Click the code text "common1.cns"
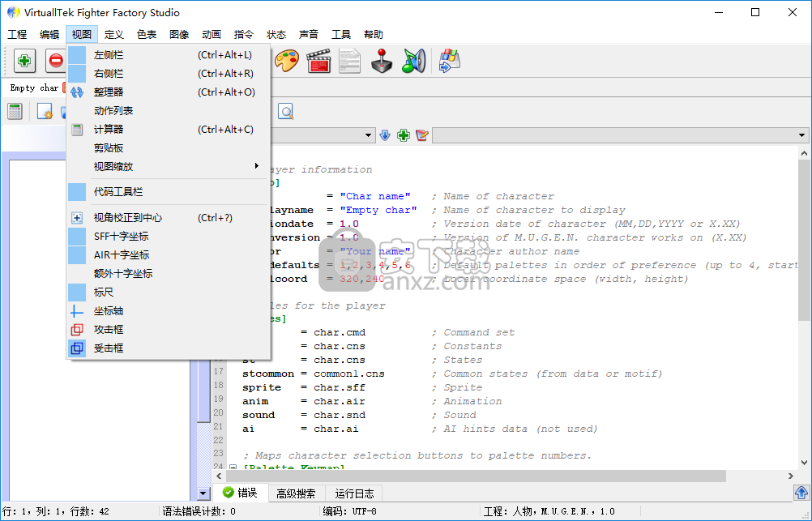 click(x=349, y=374)
